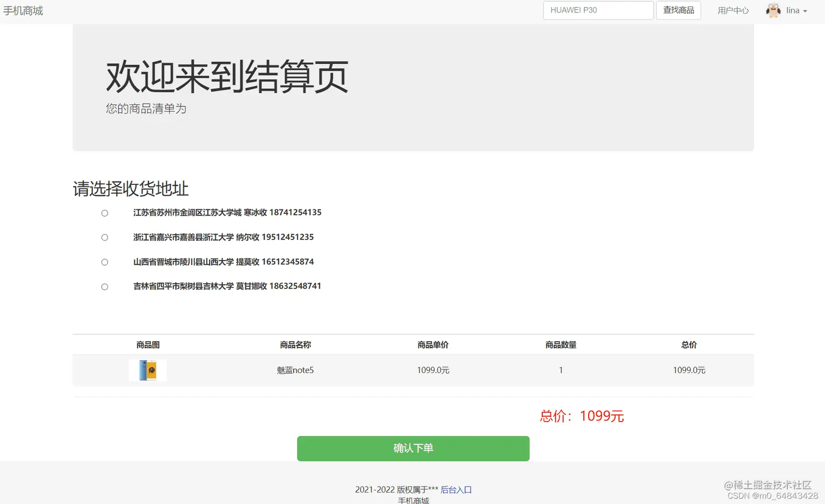Open the 用户中心 user center page

(x=733, y=10)
